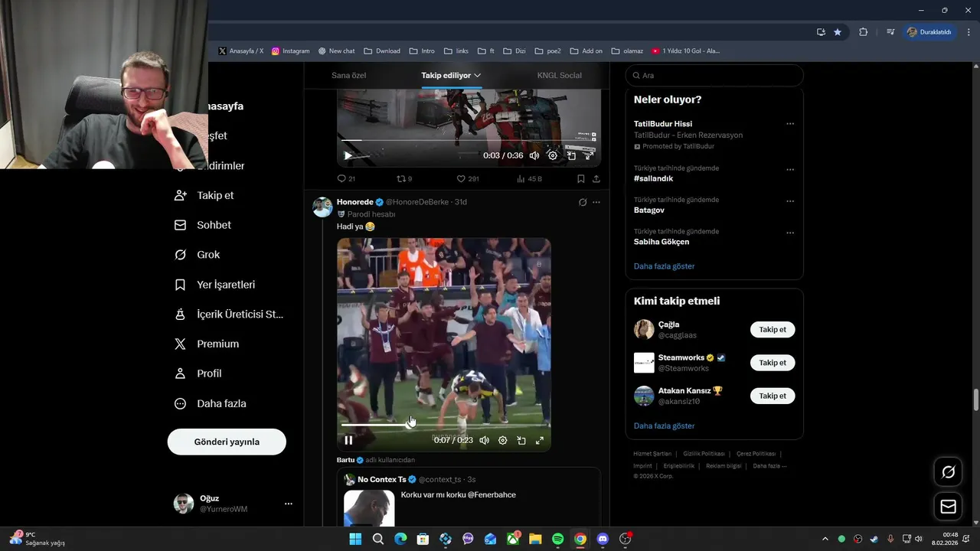Open more options on Honorede's tweet
The width and height of the screenshot is (980, 551).
tap(596, 202)
